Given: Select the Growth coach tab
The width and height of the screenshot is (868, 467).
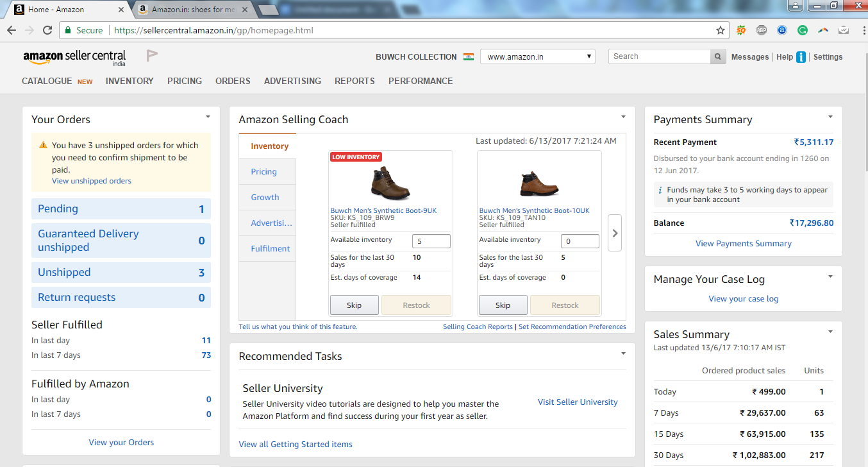Looking at the screenshot, I should (267, 198).
